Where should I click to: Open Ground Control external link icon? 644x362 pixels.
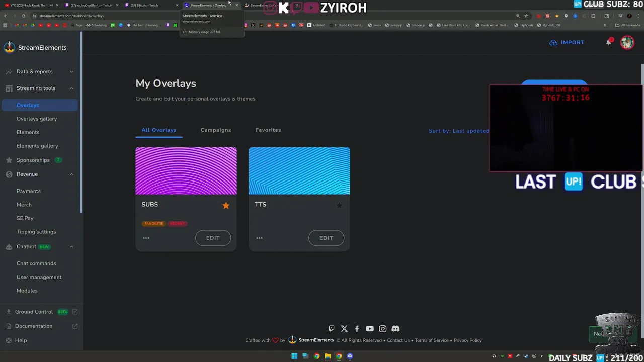click(x=75, y=312)
